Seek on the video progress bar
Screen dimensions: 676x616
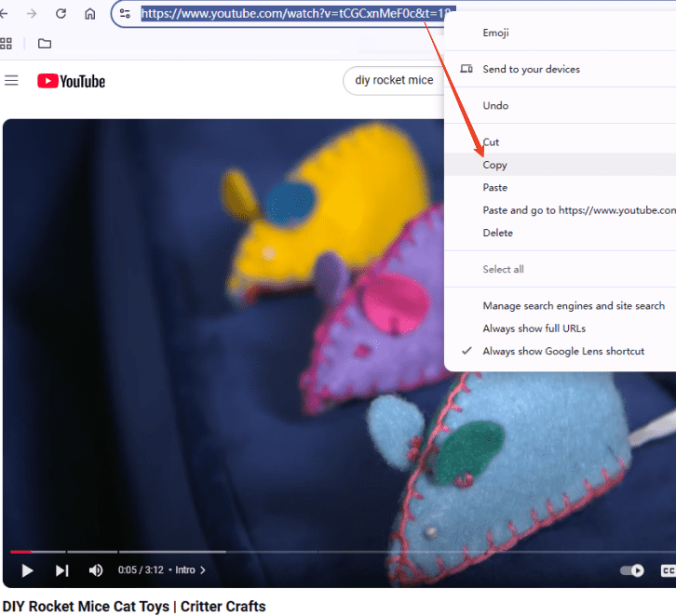[x=279, y=552]
